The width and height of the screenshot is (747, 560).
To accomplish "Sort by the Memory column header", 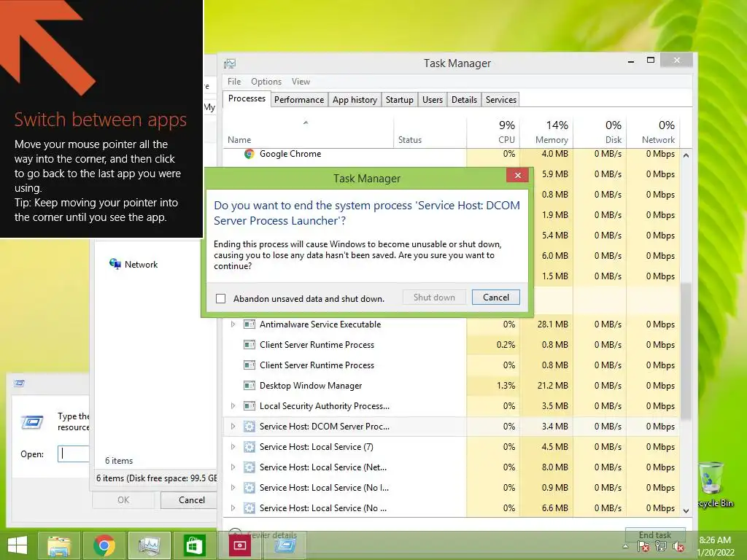I will [x=546, y=133].
